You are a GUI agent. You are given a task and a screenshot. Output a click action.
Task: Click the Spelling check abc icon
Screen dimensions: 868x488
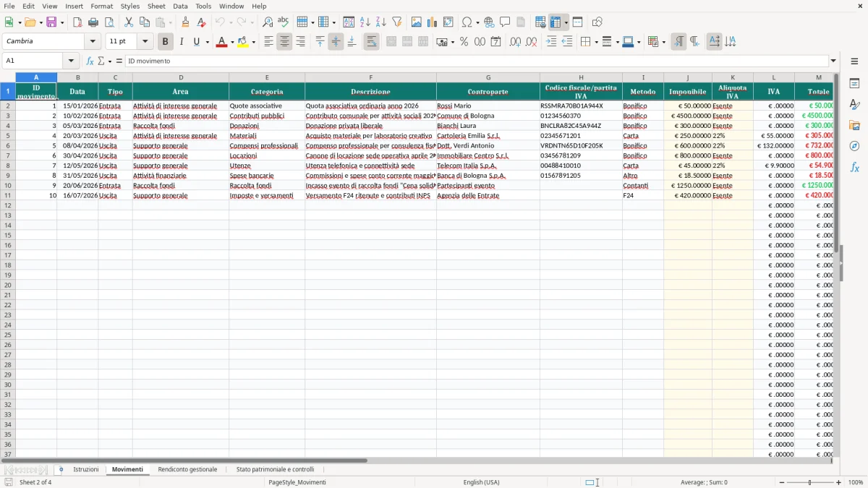click(x=284, y=22)
